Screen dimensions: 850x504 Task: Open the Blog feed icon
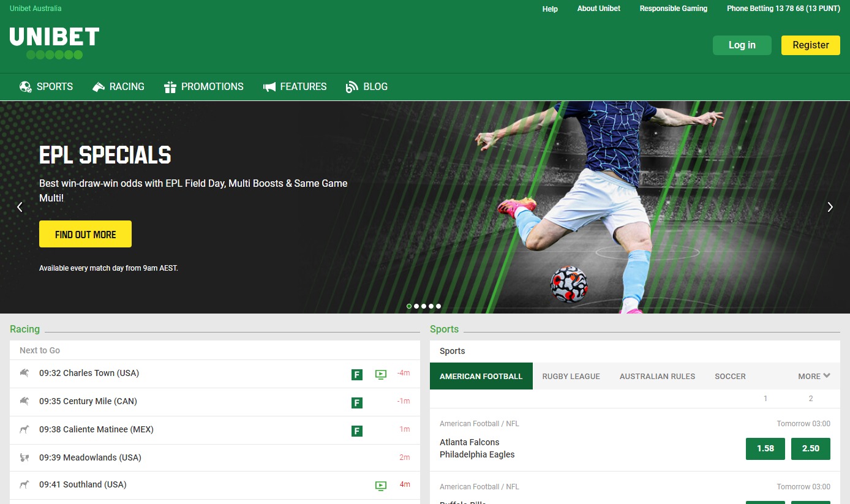click(350, 86)
